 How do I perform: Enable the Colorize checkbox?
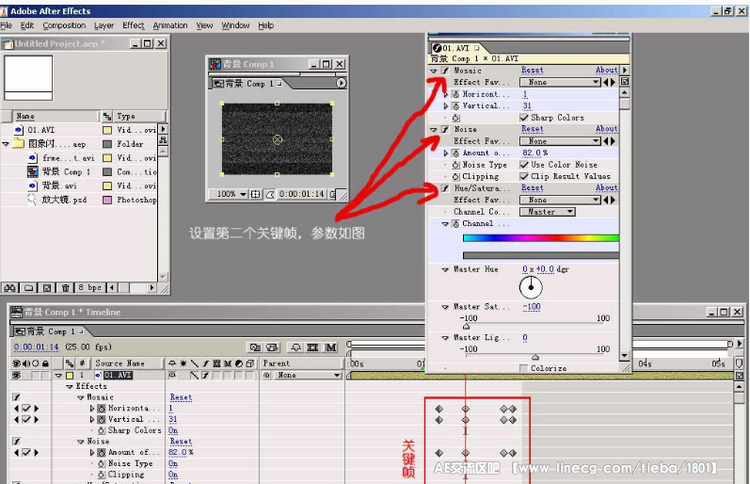(x=524, y=368)
